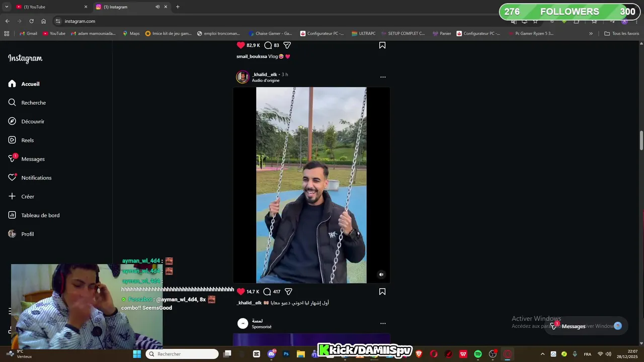Open the Panier bookmark
Screen dimensions: 644x362
coord(442,34)
